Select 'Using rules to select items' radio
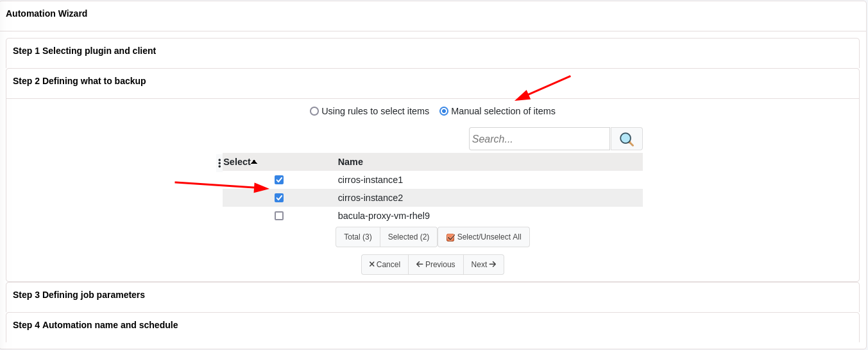Image resolution: width=868 pixels, height=350 pixels. tap(314, 111)
